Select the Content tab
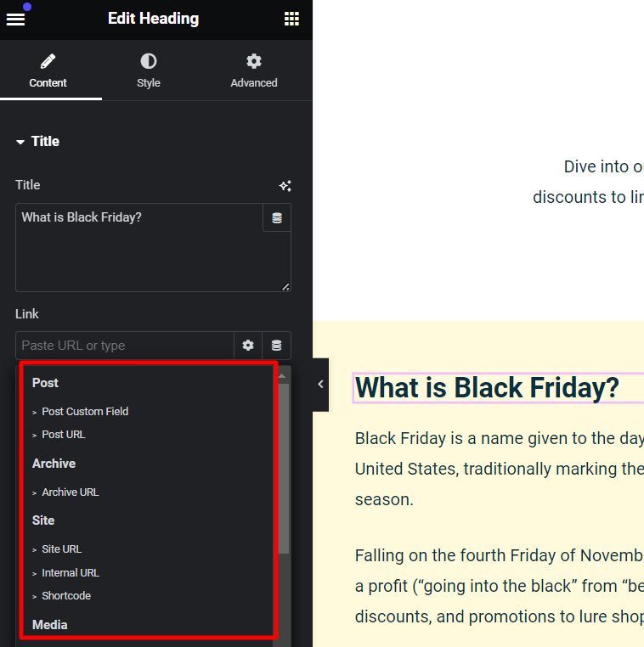Image resolution: width=644 pixels, height=647 pixels. tap(48, 71)
